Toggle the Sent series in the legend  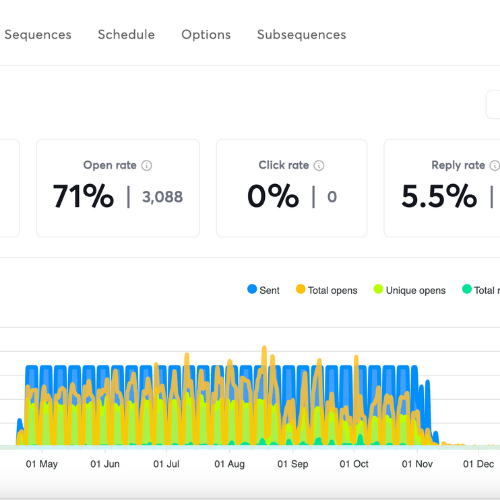(x=263, y=290)
